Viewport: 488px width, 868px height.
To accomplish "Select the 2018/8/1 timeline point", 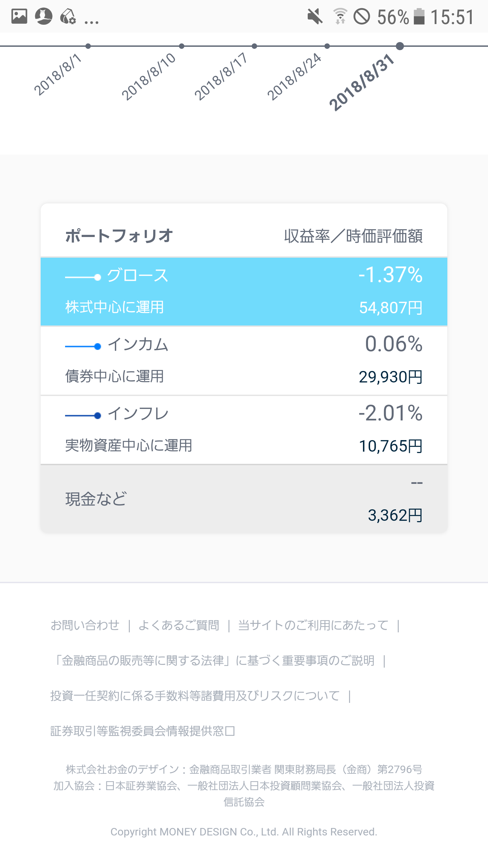I will (x=88, y=46).
